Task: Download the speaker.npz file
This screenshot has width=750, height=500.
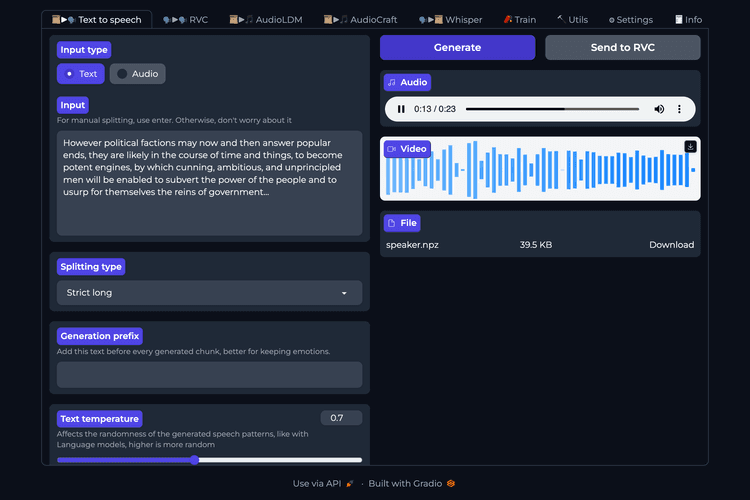Action: [671, 245]
